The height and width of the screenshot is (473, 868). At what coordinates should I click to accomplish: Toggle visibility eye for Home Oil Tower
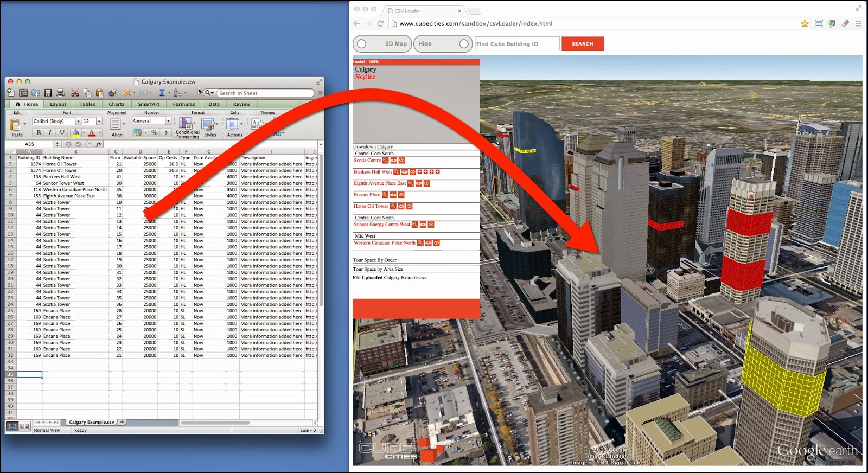(410, 206)
